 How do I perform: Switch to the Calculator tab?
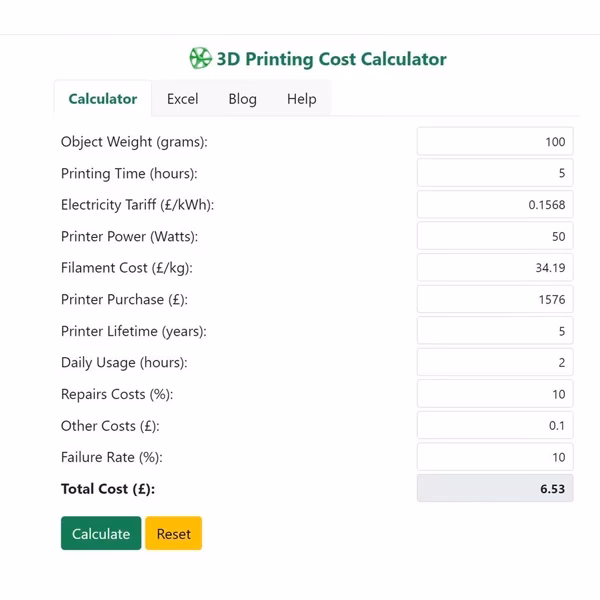102,99
